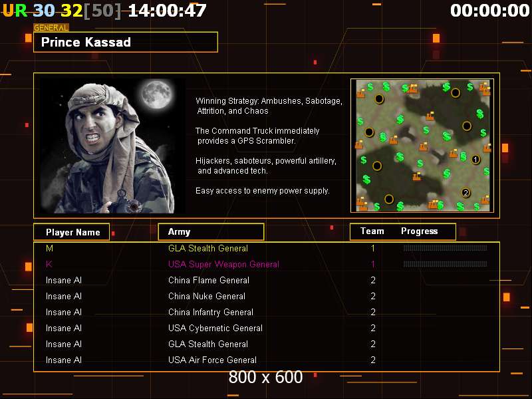Click Insane AI name beside USA Cybernetic General
Viewport: 532px width, 399px height.
[64, 328]
